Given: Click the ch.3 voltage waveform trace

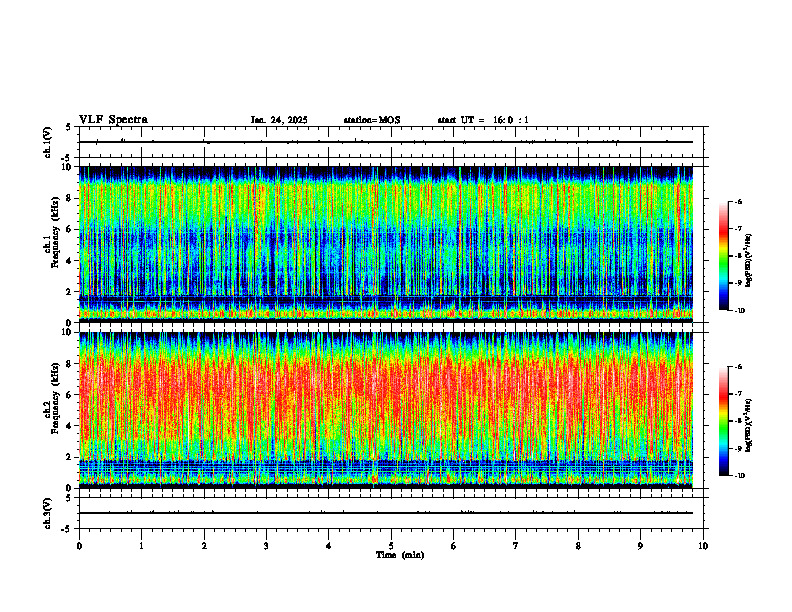Looking at the screenshot, I should (x=386, y=513).
